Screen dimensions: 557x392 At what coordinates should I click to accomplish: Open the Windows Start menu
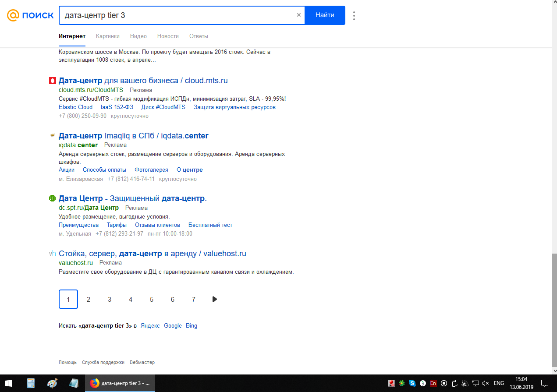pyautogui.click(x=9, y=383)
